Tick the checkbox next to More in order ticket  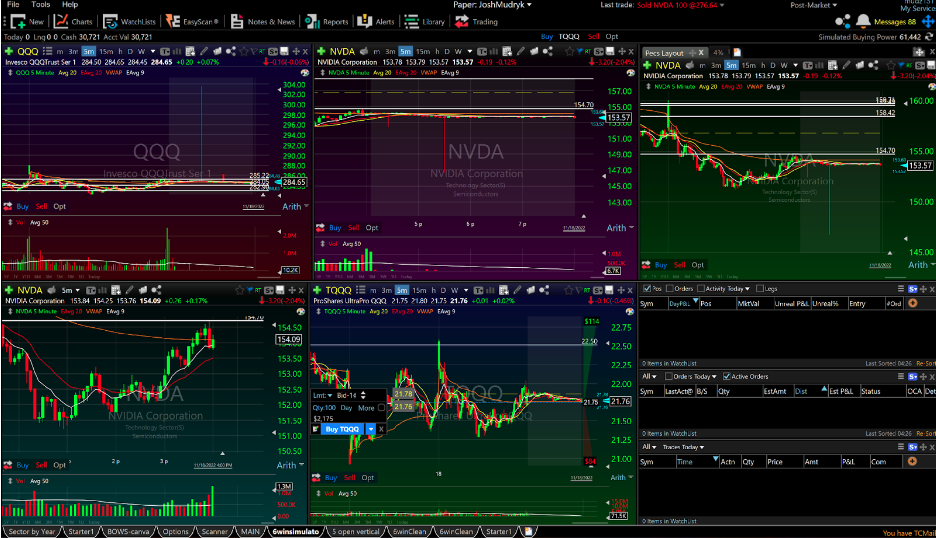click(x=381, y=408)
